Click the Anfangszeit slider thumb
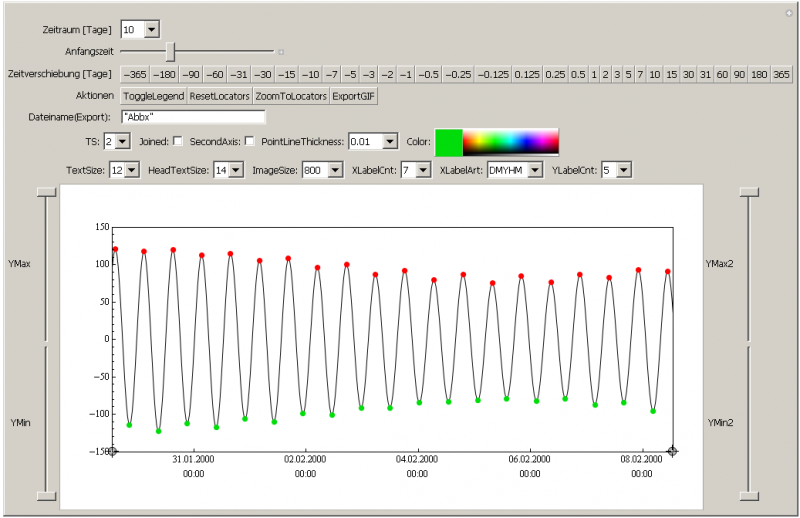This screenshot has height=518, width=800. point(170,52)
